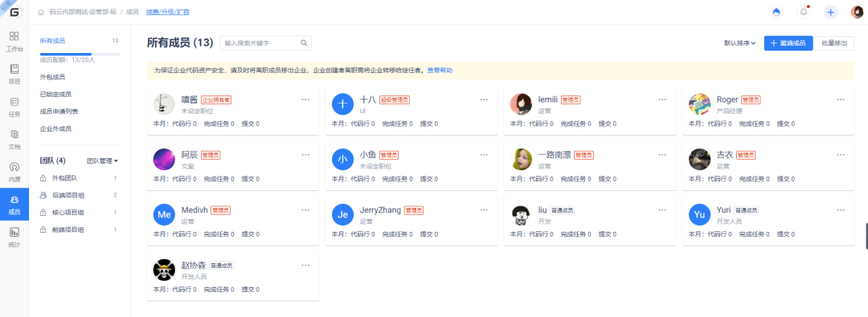The width and height of the screenshot is (868, 317).
Task: Click 阿辰's purple avatar
Action: click(164, 160)
